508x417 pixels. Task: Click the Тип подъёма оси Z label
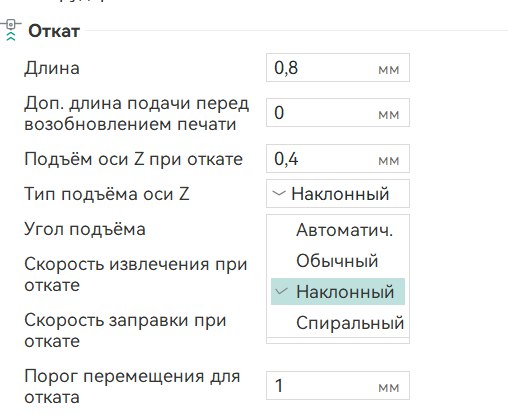click(107, 194)
